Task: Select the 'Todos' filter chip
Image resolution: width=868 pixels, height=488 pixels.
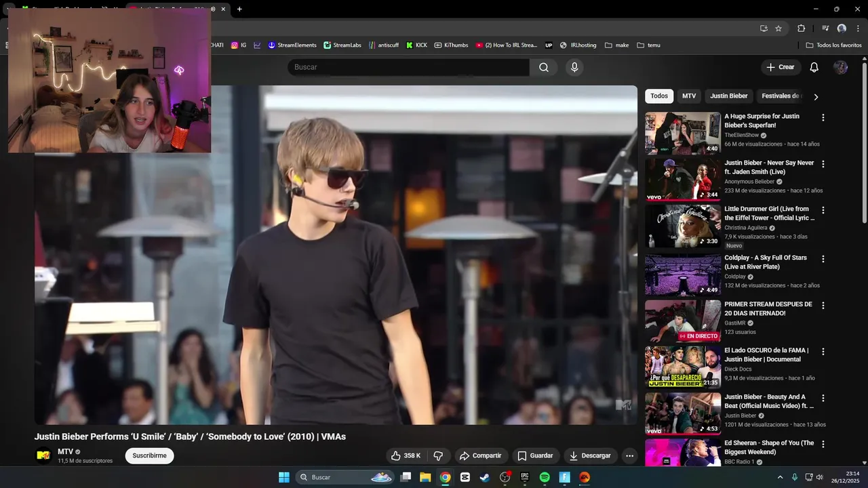Action: [x=659, y=96]
